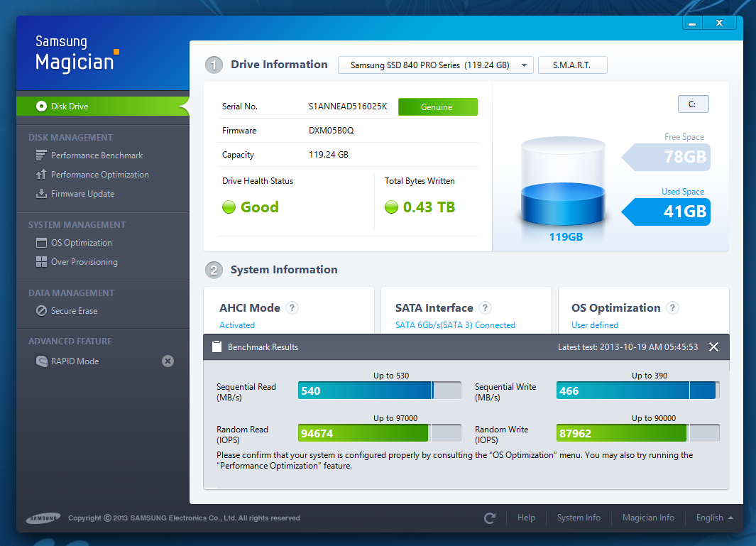
Task: Click the RAPID Mode X status badge
Action: point(168,361)
